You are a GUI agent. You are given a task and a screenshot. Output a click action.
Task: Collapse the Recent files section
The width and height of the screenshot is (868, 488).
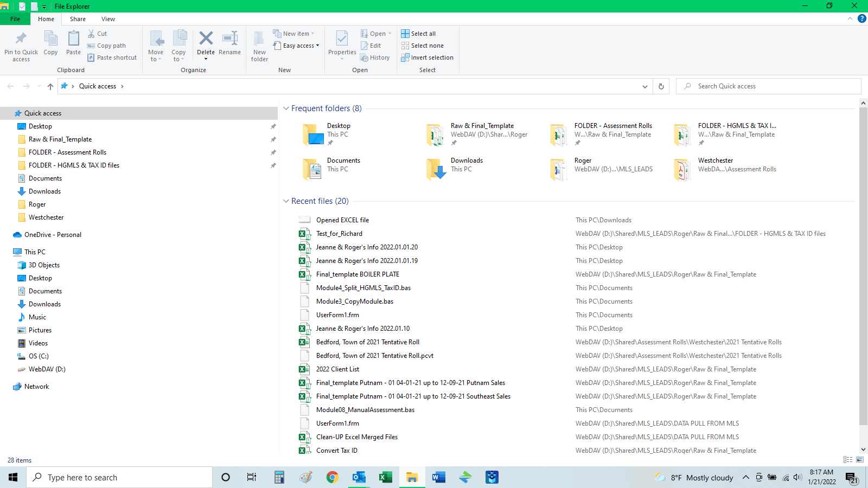[286, 201]
